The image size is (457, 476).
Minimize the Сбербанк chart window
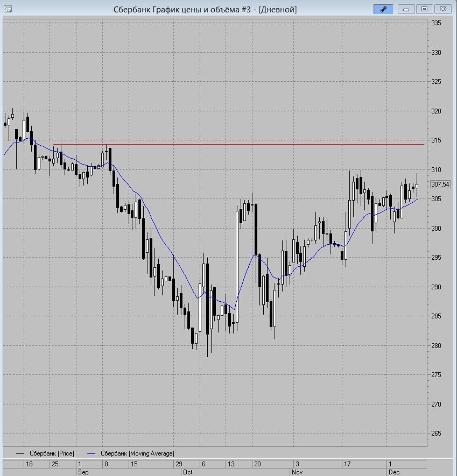pos(406,9)
